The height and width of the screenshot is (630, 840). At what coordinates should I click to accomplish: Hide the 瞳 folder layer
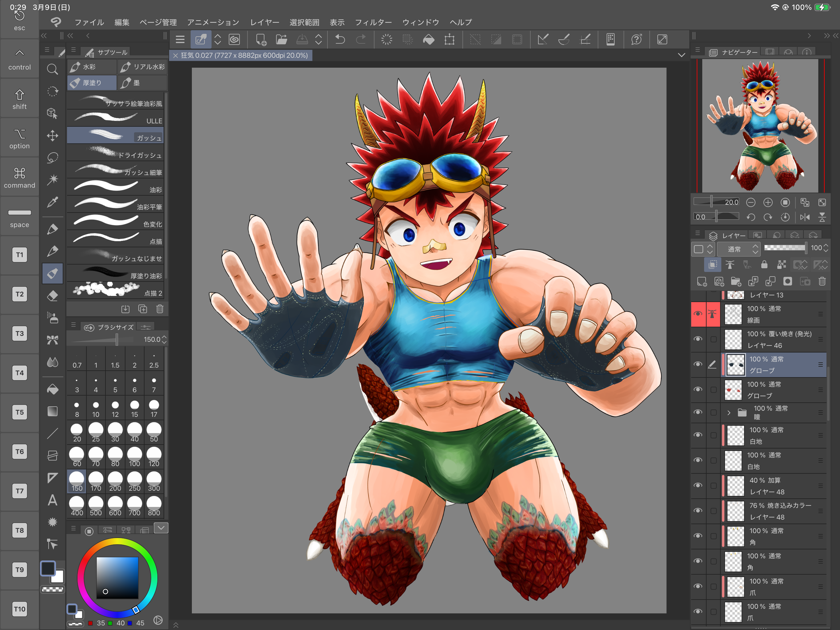698,412
